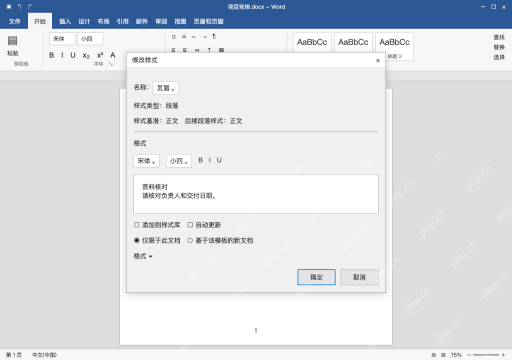Viewport: 512px width, 360px height.
Task: Apply subscript with the x₂ ribbon icon
Action: click(86, 55)
